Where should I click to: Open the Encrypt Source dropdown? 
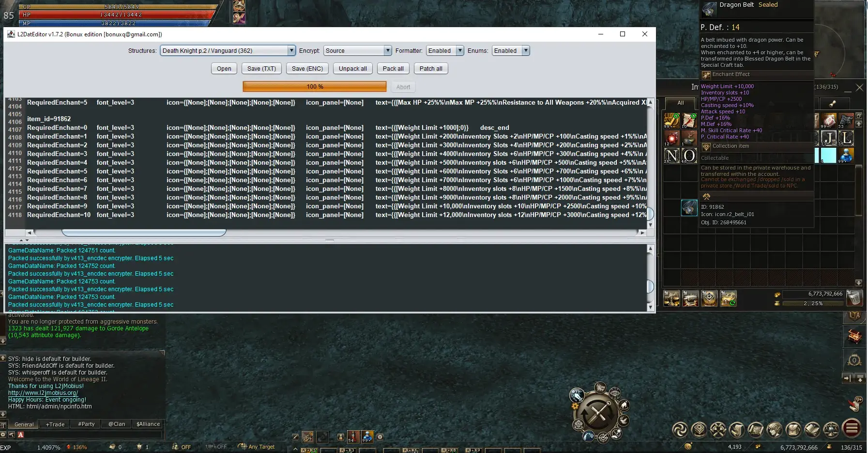pyautogui.click(x=357, y=50)
